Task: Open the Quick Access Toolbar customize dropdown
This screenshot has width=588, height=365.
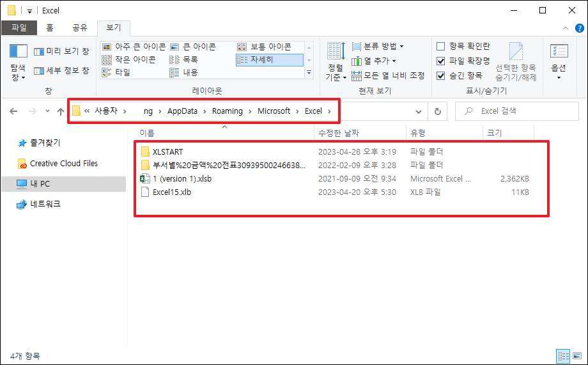Action: (29, 11)
